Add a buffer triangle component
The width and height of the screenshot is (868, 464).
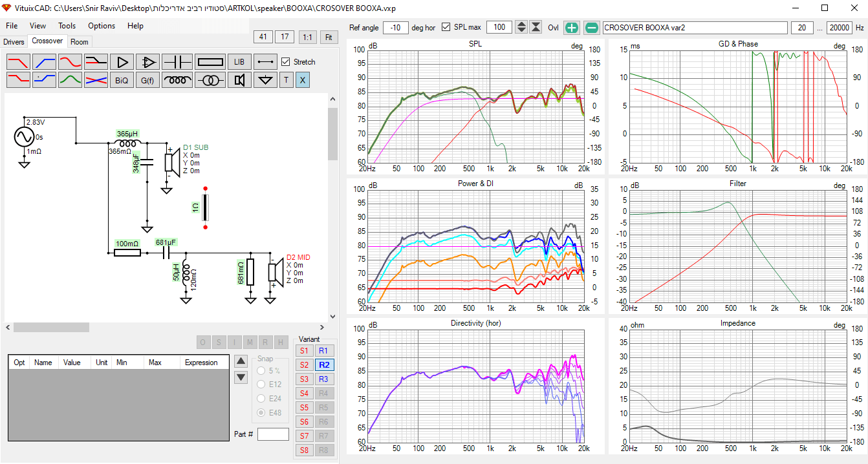pos(122,62)
